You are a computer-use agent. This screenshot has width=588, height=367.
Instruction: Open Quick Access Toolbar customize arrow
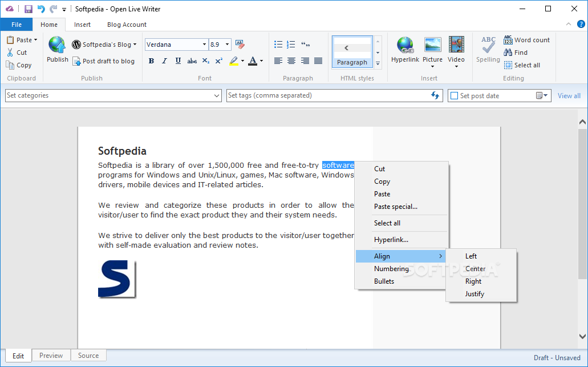click(x=64, y=10)
